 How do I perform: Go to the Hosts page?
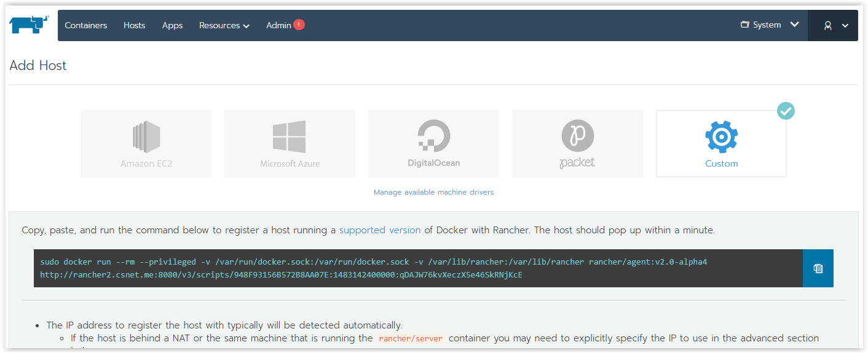[134, 25]
